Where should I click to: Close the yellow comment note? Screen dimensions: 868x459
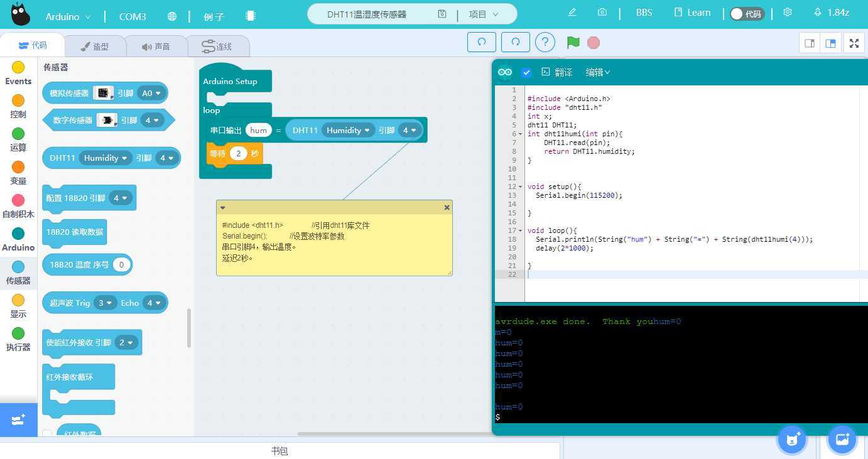pyautogui.click(x=447, y=207)
